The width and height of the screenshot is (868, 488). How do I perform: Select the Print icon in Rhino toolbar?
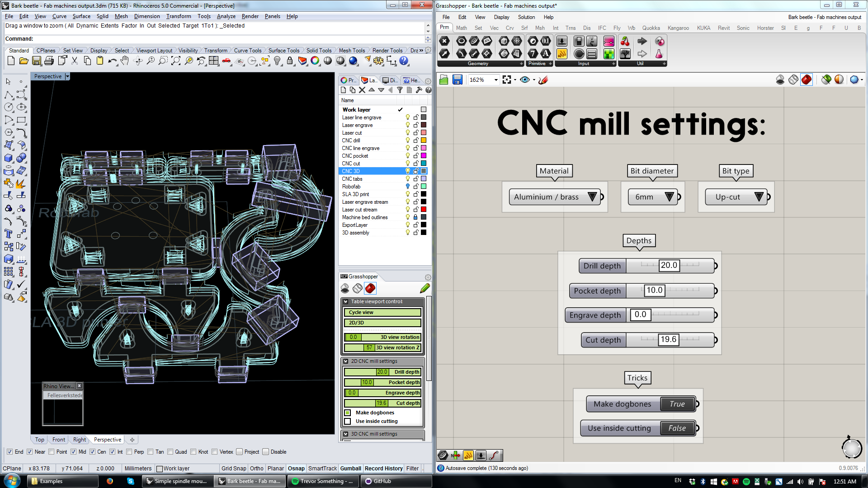[x=49, y=61]
